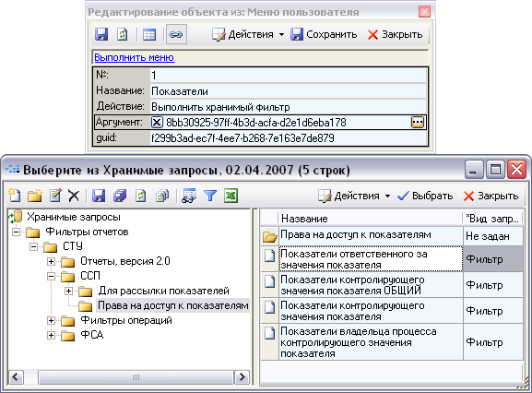Open the ellipsis browse button in Аргумент field
Image resolution: width=532 pixels, height=393 pixels.
pos(418,122)
